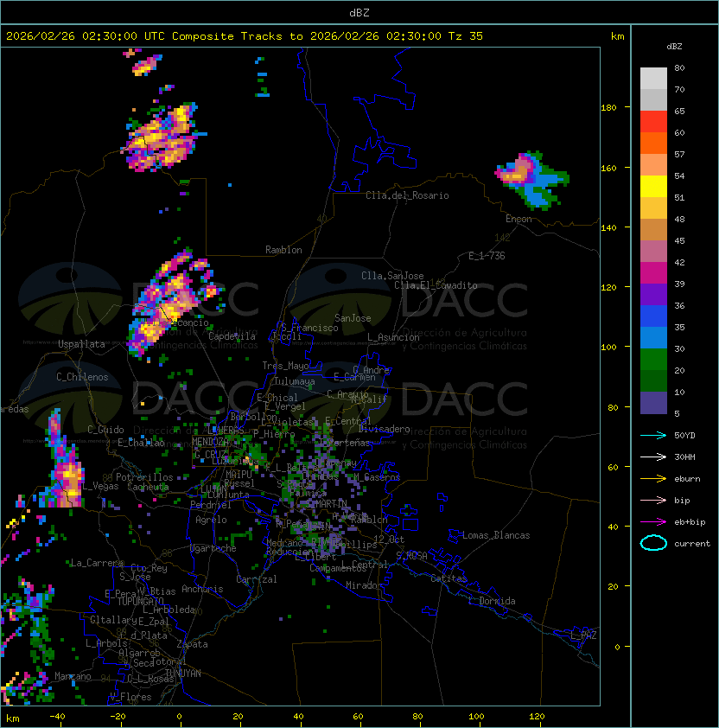Click the 'Ugarteche' map label
The image size is (719, 728).
pos(213,548)
